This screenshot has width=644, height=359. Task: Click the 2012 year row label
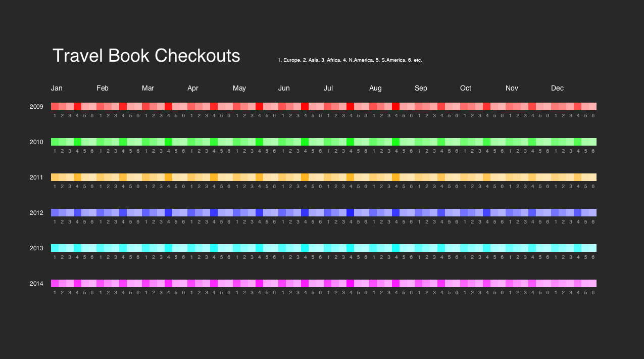pyautogui.click(x=36, y=213)
